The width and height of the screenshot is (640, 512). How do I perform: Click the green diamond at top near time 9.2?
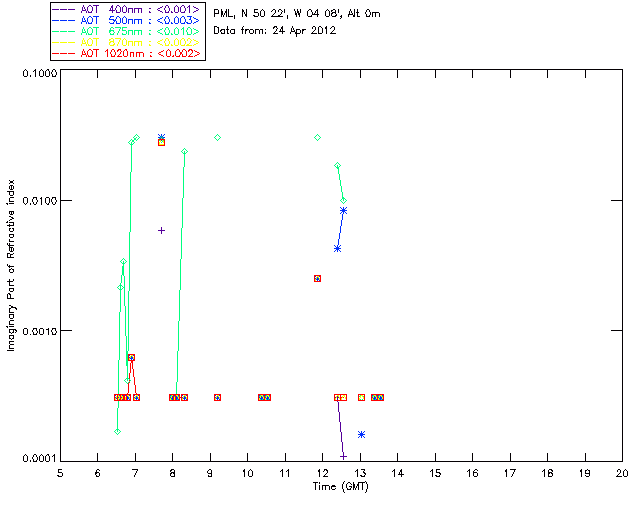pos(218,138)
